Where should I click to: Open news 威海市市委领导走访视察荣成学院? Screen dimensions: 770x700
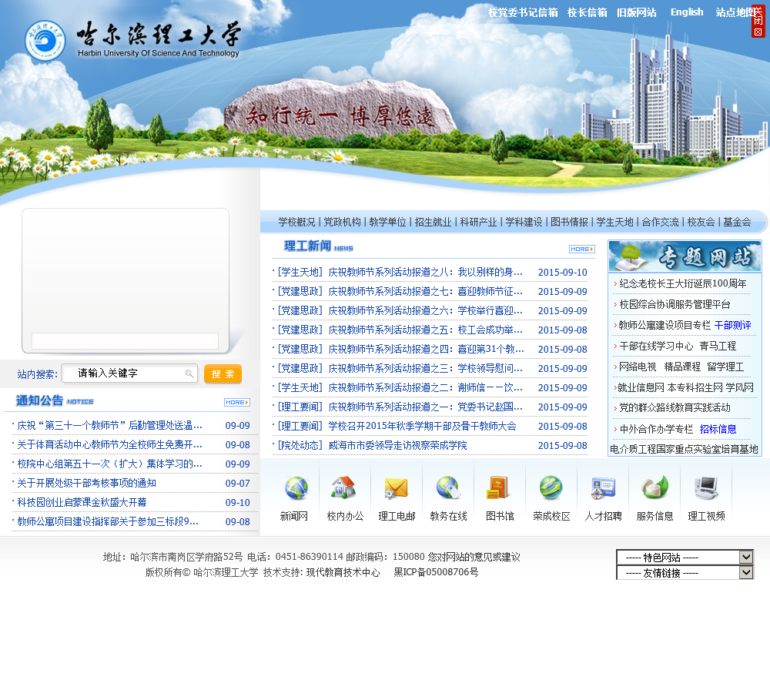397,446
